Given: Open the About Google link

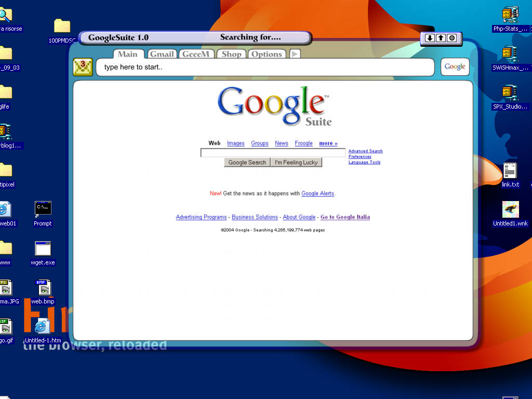Looking at the screenshot, I should click(x=299, y=217).
